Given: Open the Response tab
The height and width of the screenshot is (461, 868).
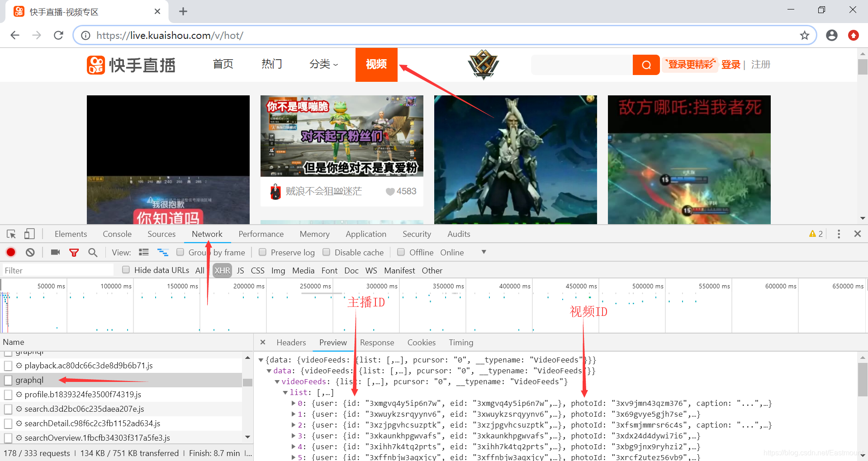Looking at the screenshot, I should (377, 342).
